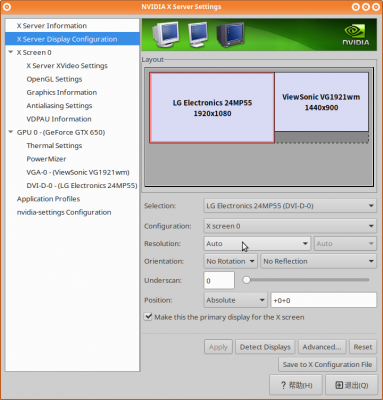Viewport: 383px width, 400px height.
Task: Click the help button with question mark
Action: pos(296,385)
